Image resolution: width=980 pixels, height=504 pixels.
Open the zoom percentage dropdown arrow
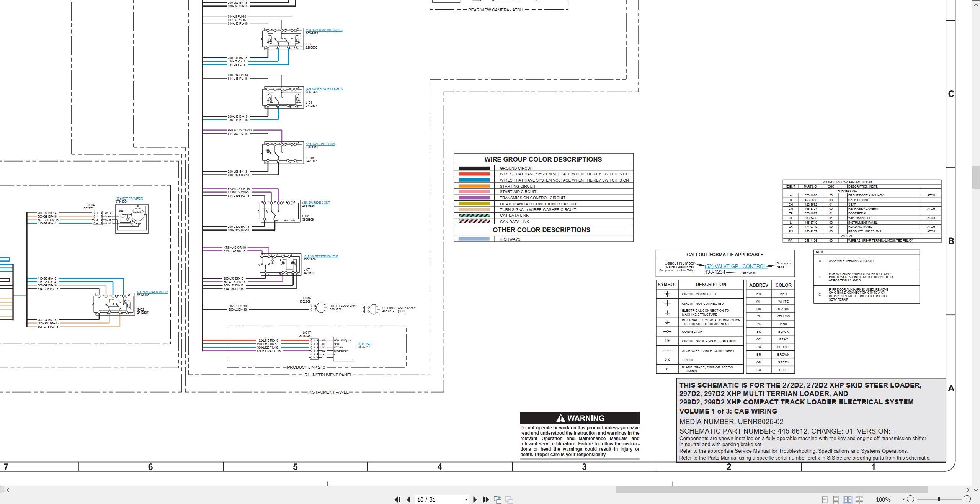903,499
